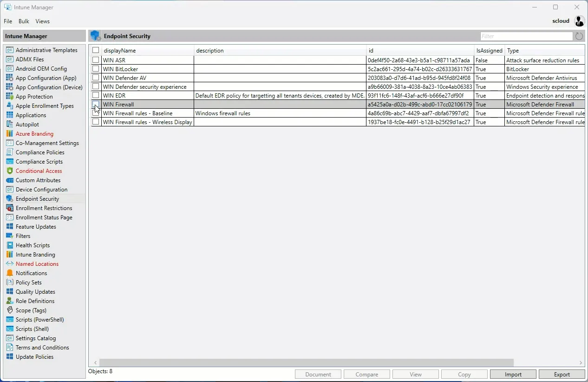
Task: Click the Enrollment Restrictions icon
Action: [9, 208]
